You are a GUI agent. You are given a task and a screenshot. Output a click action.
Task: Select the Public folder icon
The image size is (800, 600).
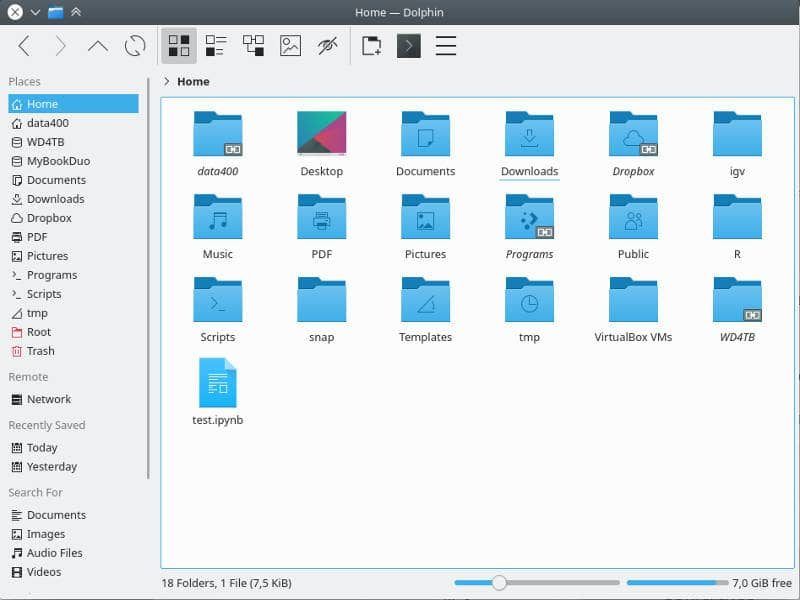pyautogui.click(x=633, y=217)
